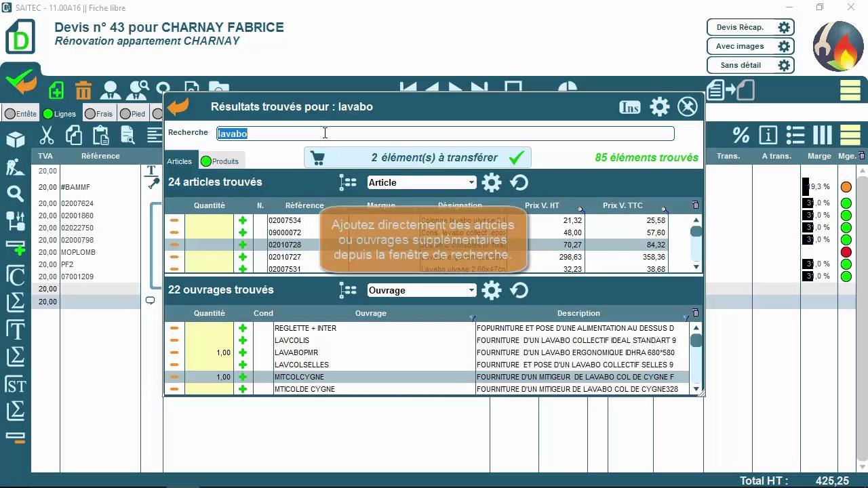Open ouvrages section settings gear

coord(492,290)
